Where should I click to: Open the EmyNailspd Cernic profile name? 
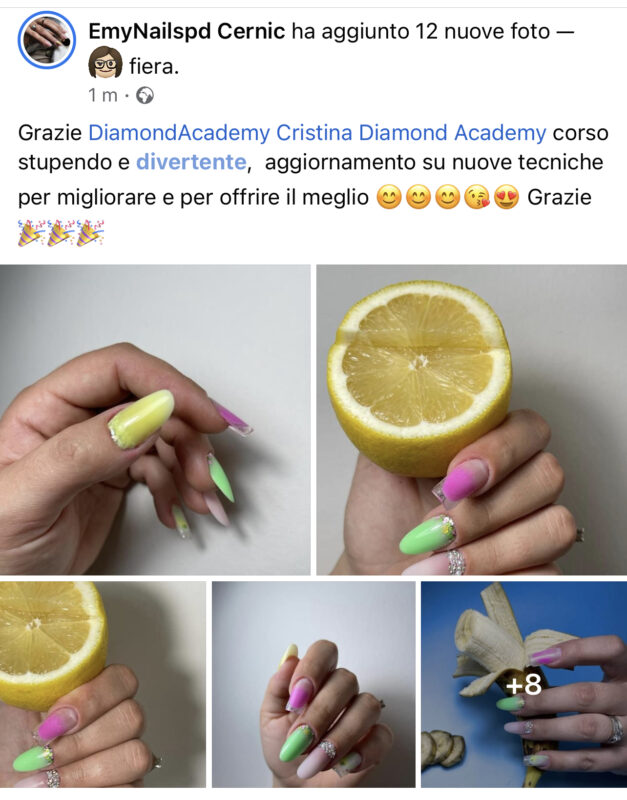pyautogui.click(x=187, y=32)
